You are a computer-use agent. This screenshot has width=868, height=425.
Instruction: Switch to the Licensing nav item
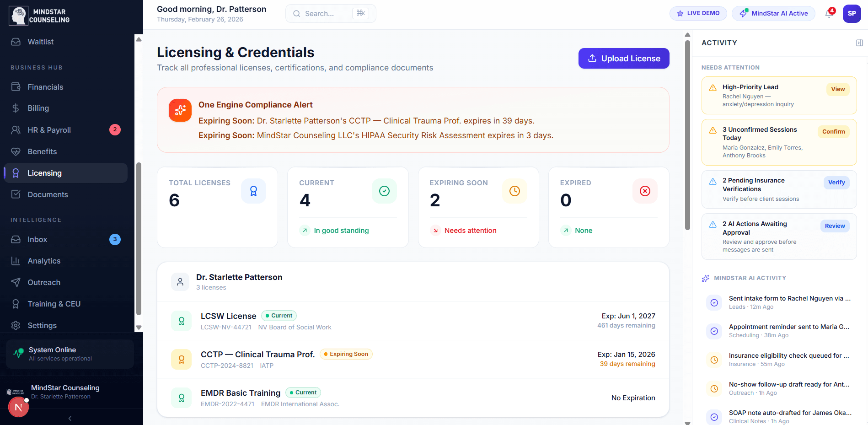point(44,173)
